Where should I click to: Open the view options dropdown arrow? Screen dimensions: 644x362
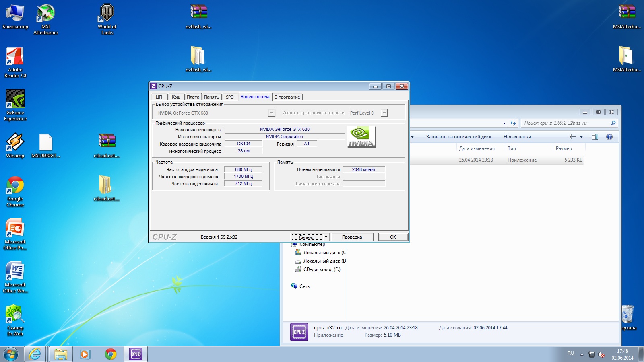point(581,137)
